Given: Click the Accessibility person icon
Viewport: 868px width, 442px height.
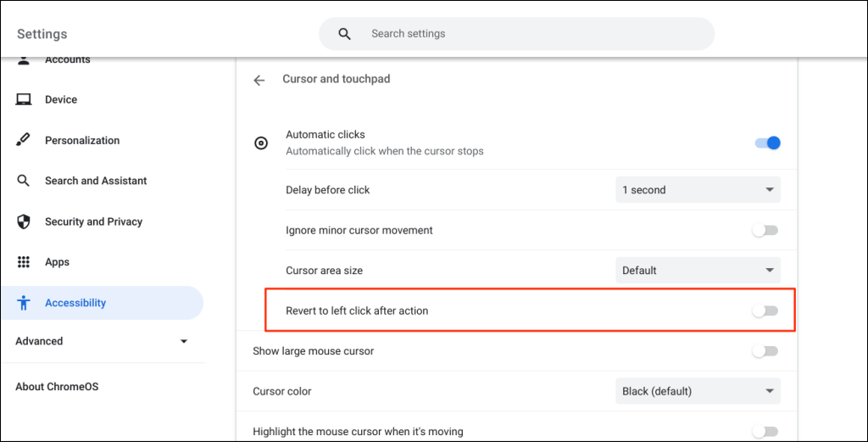Looking at the screenshot, I should pyautogui.click(x=24, y=303).
